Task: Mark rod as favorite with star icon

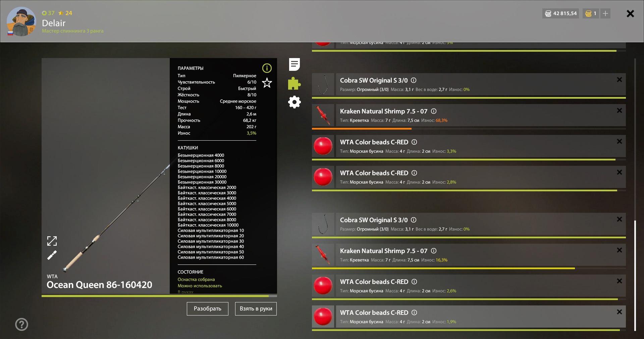Action: pyautogui.click(x=267, y=83)
